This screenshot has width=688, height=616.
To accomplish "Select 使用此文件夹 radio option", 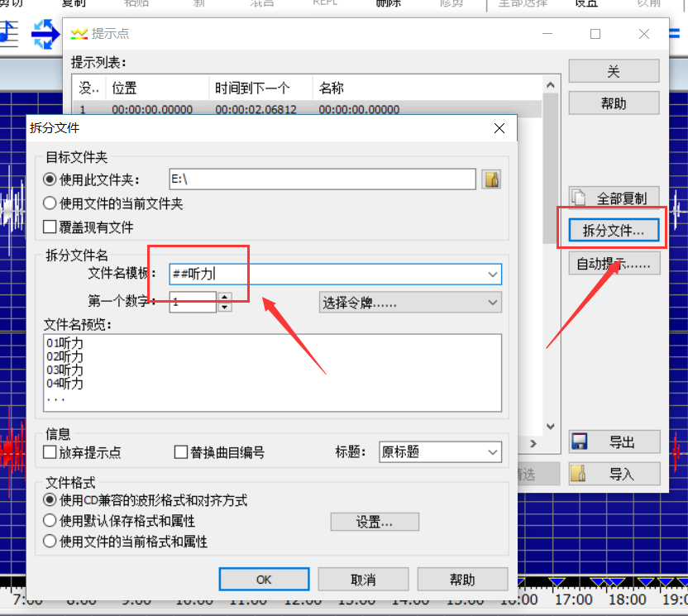I will [x=50, y=179].
